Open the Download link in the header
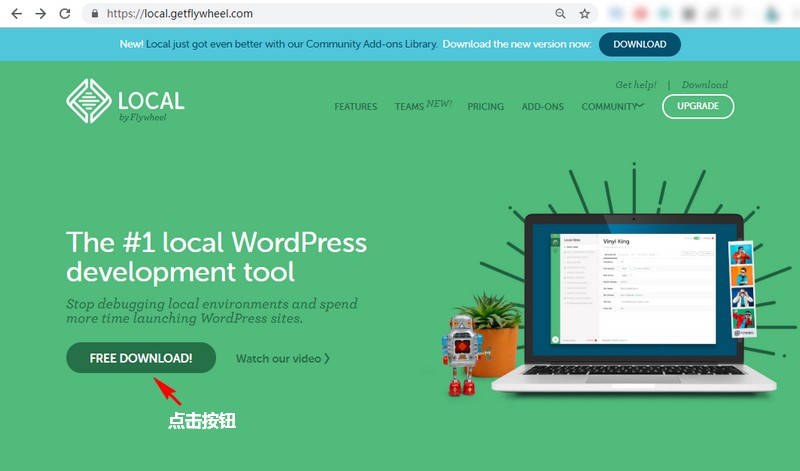 coord(705,85)
